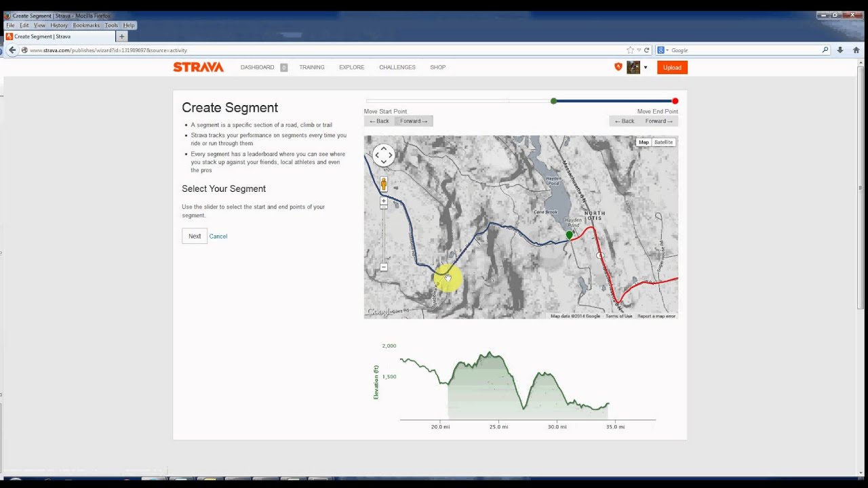Click the 'Create Segment' heading
The height and width of the screenshot is (488, 868).
(x=230, y=108)
